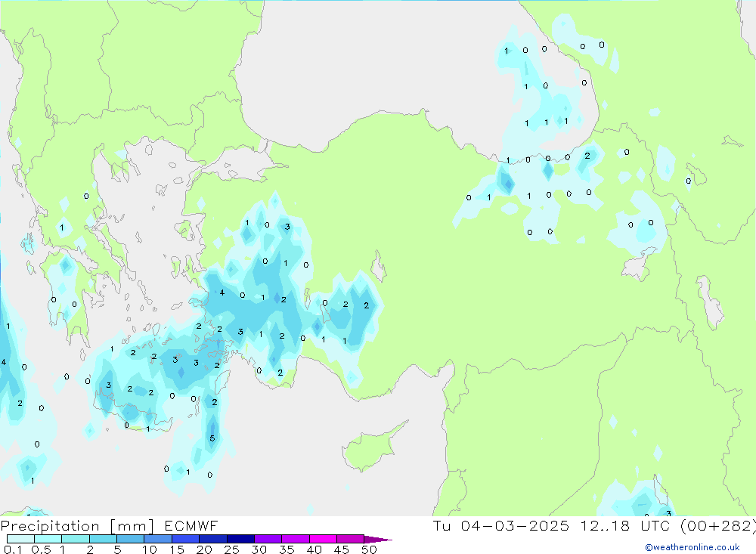This screenshot has width=756, height=554.
Task: Click the "ECMWF" model label
Action: (191, 526)
